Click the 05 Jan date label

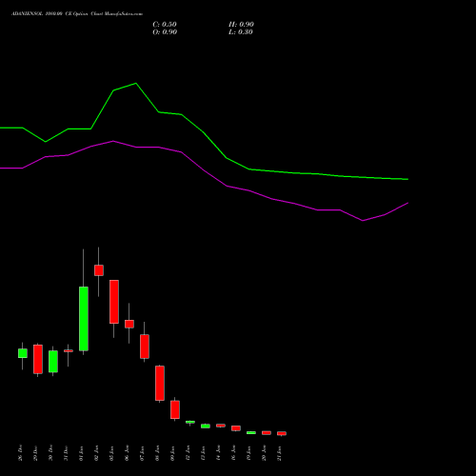111,453
